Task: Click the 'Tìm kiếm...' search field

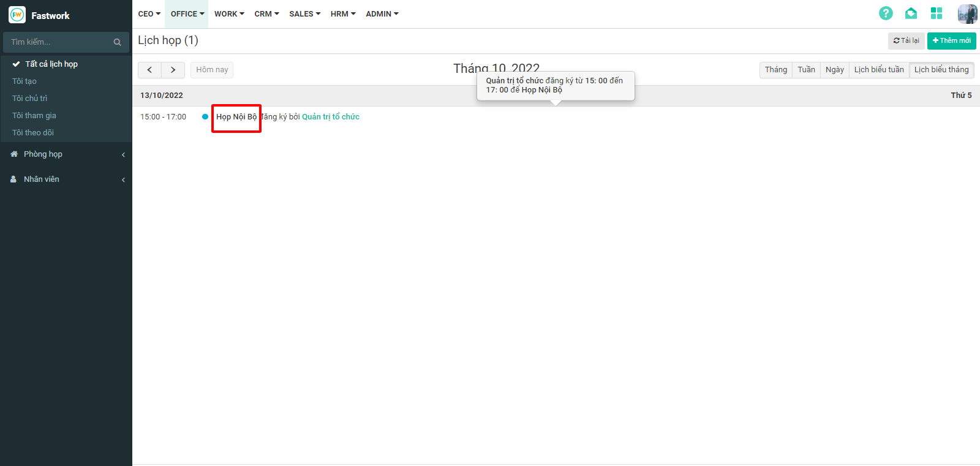Action: [58, 42]
